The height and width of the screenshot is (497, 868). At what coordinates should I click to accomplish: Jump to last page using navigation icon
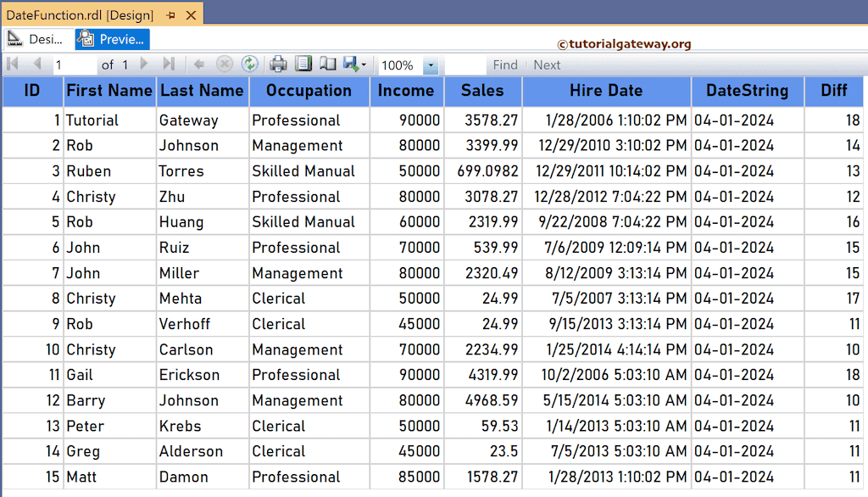click(x=168, y=64)
